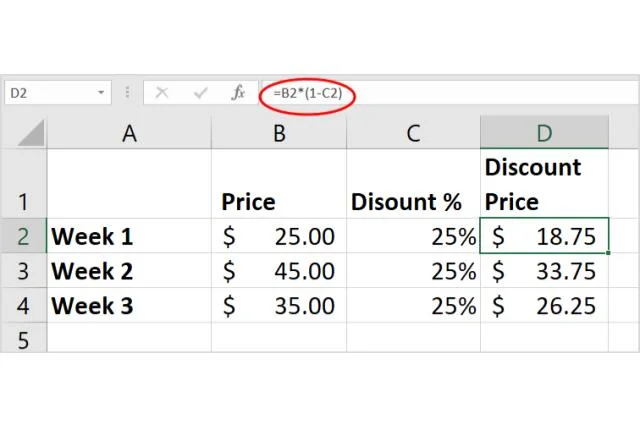
Task: Click the Cancel X icon in formula bar
Action: click(x=162, y=93)
